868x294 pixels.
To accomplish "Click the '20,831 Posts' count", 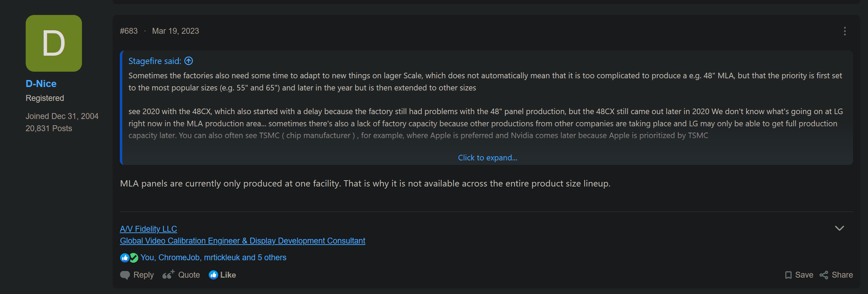I will click(49, 128).
